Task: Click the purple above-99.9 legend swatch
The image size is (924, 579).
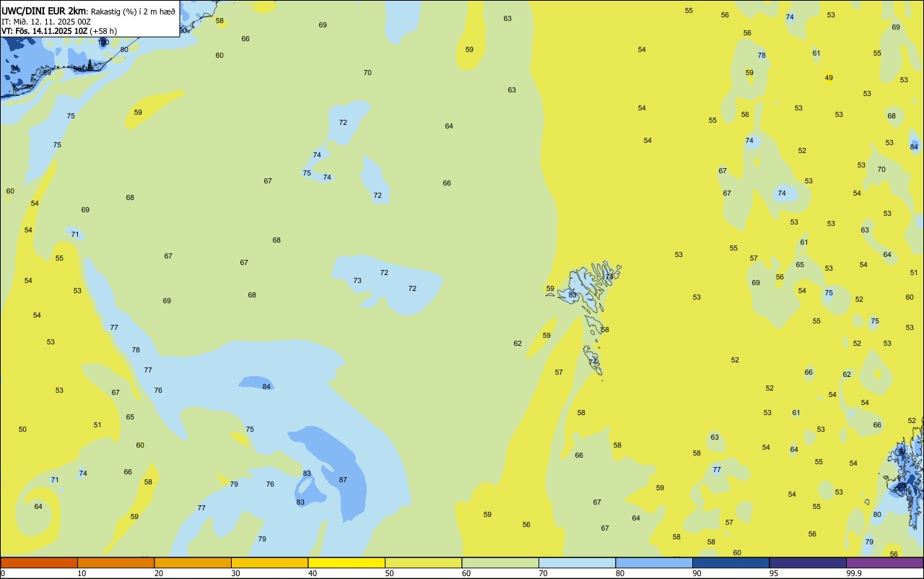Action: pos(884,562)
